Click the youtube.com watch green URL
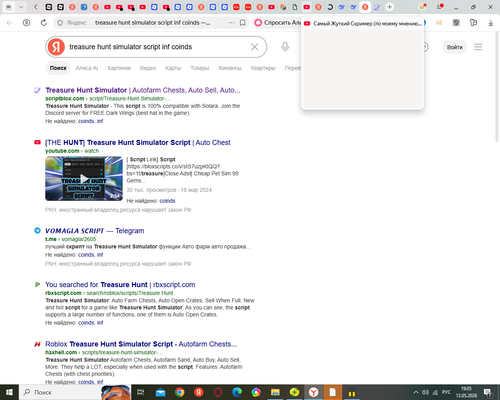 coord(72,151)
